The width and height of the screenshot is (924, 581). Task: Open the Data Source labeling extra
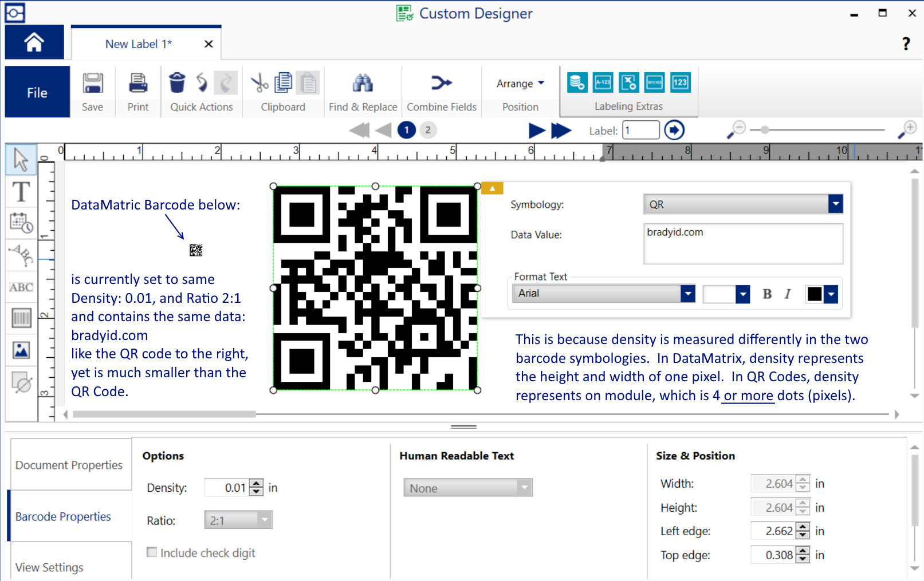[x=577, y=82]
